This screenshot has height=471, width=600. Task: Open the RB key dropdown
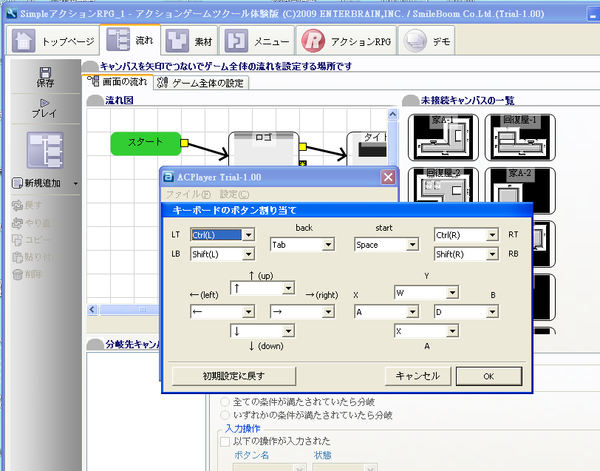click(x=492, y=254)
